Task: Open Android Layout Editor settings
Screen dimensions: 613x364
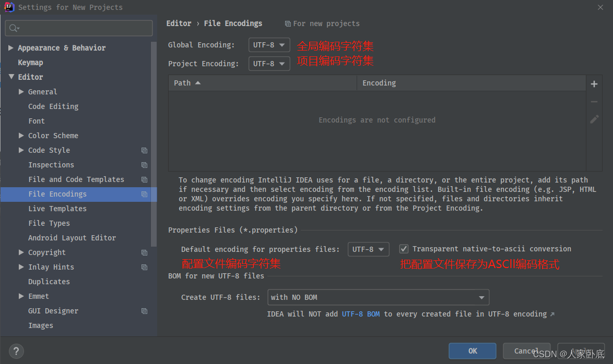Action: [x=72, y=238]
